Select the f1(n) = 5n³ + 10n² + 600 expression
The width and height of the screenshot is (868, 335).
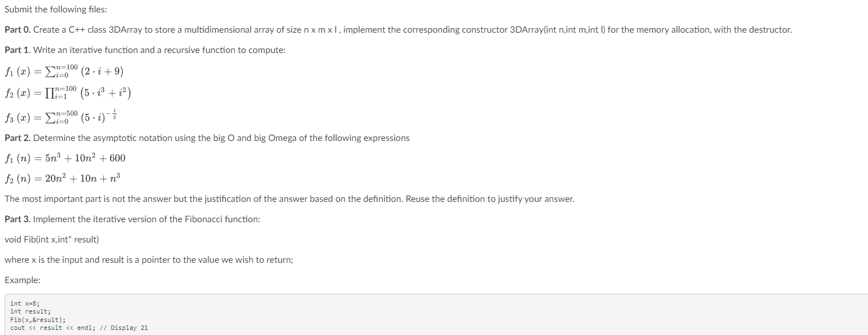tap(65, 158)
